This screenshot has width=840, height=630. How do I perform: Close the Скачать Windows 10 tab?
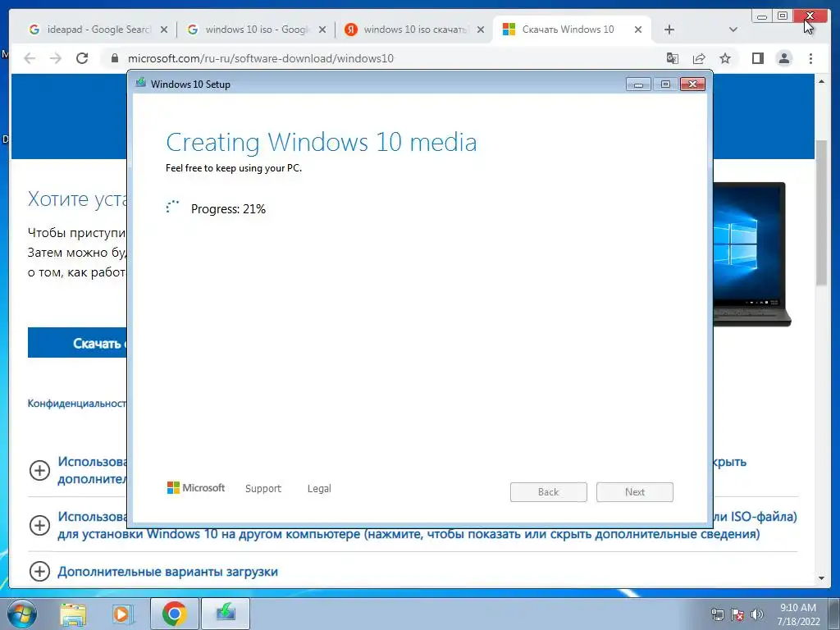pos(638,30)
